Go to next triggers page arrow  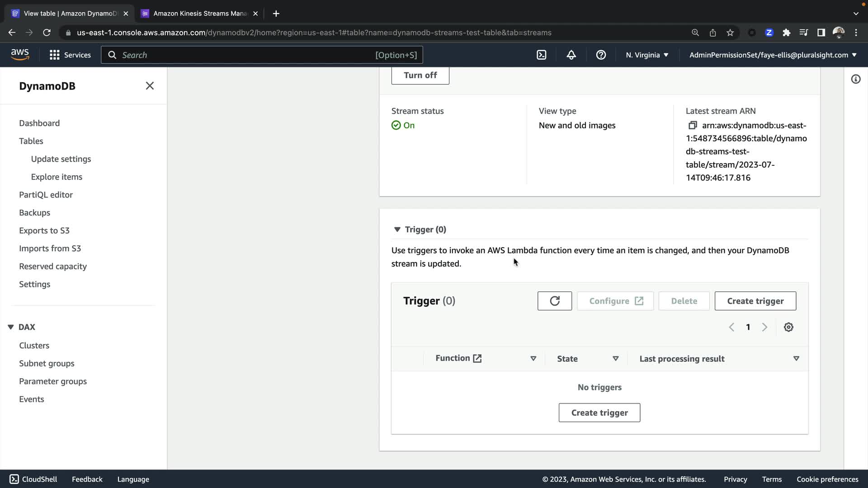[x=764, y=327]
